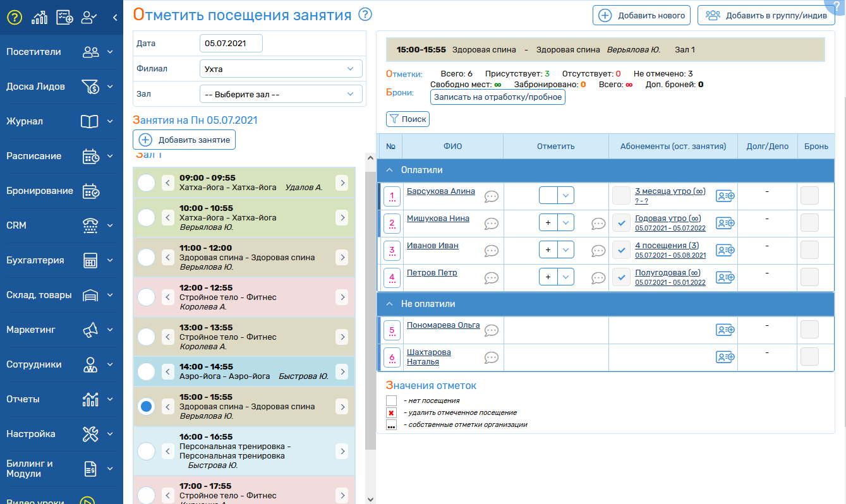This screenshot has width=846, height=504.
Task: Open the Расписание menu in the sidebar
Action: [x=61, y=156]
